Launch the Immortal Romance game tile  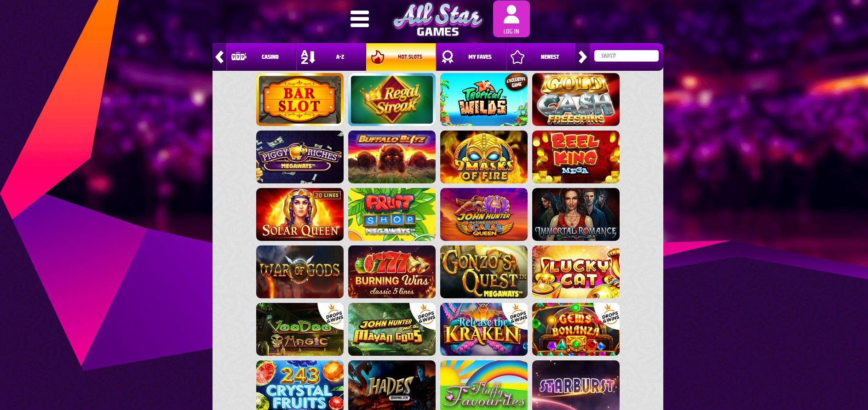tap(576, 214)
